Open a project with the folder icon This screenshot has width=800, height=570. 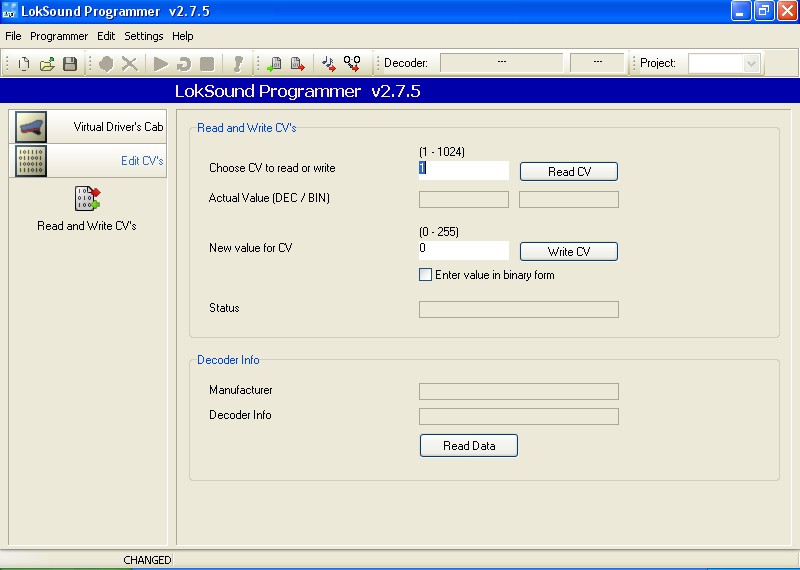pyautogui.click(x=47, y=64)
